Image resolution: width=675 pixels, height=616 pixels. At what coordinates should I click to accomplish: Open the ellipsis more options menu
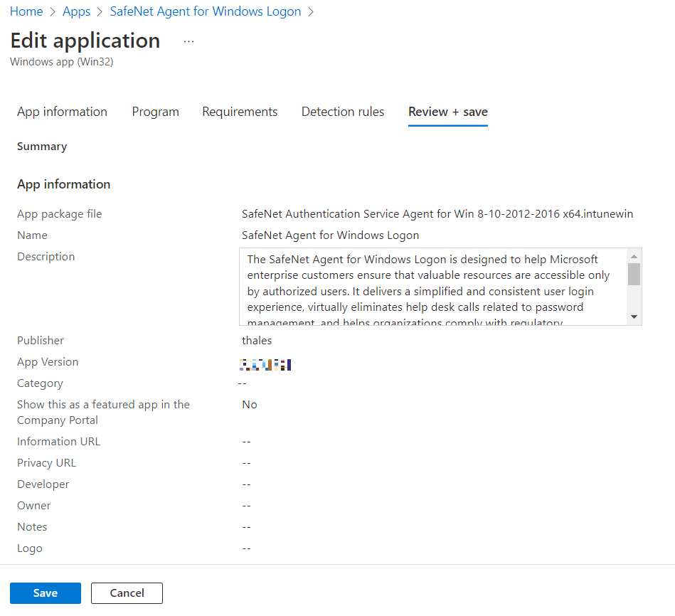(188, 42)
